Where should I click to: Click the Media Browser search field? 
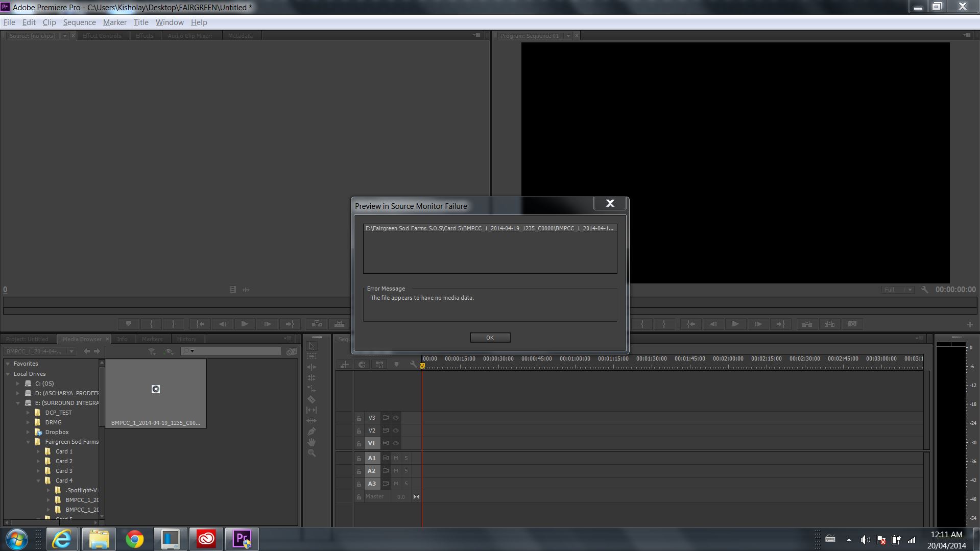pos(231,351)
